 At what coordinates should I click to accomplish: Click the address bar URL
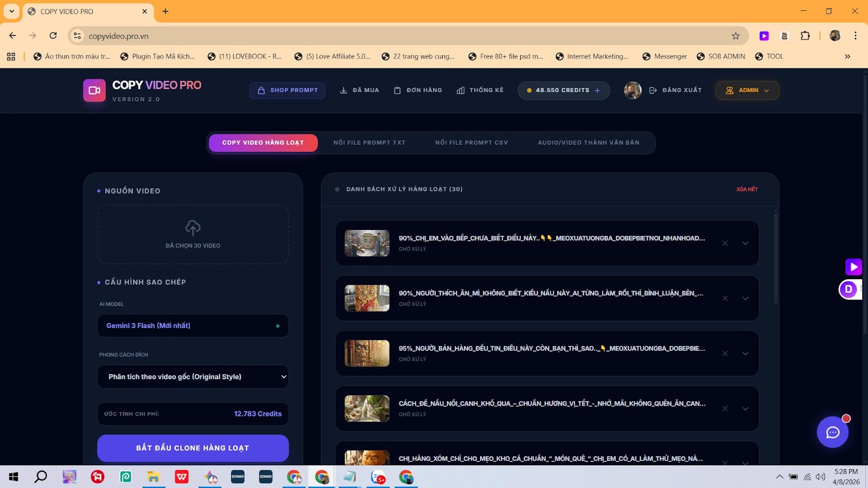119,36
